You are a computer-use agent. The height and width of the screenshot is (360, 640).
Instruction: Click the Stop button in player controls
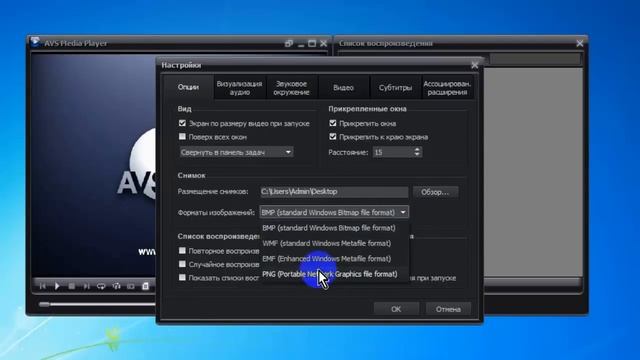click(71, 287)
